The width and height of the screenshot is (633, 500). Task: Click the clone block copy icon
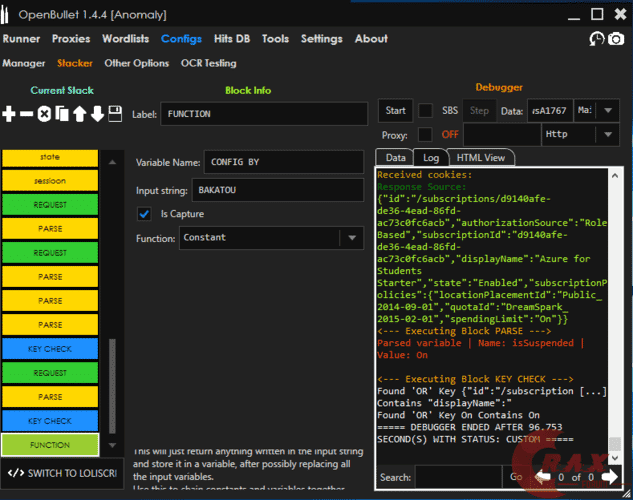(62, 114)
